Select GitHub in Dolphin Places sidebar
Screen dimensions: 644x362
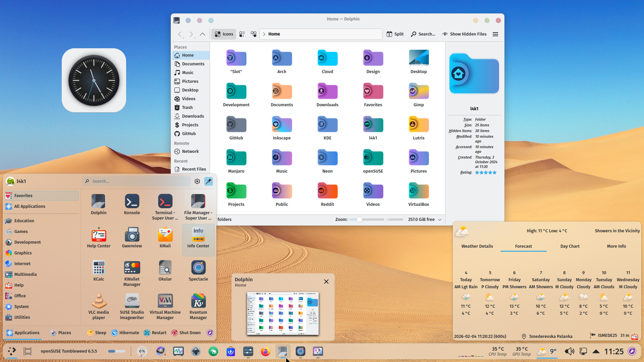[x=191, y=134]
